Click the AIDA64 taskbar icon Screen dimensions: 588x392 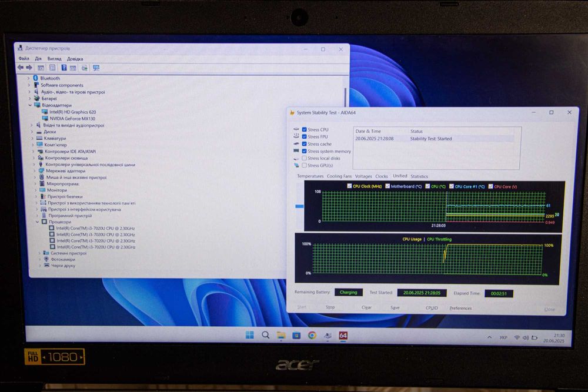click(343, 336)
